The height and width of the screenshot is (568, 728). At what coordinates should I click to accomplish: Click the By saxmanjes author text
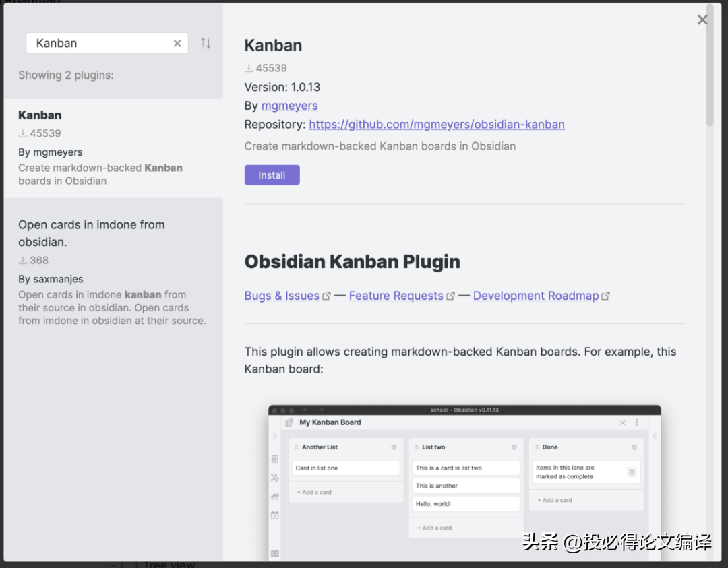point(51,279)
